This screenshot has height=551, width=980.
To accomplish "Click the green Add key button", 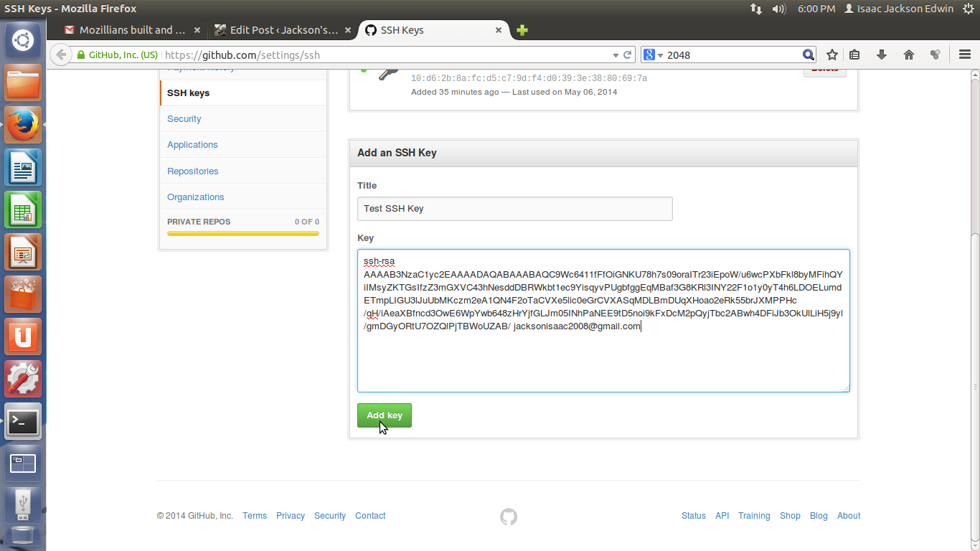I will tap(385, 415).
